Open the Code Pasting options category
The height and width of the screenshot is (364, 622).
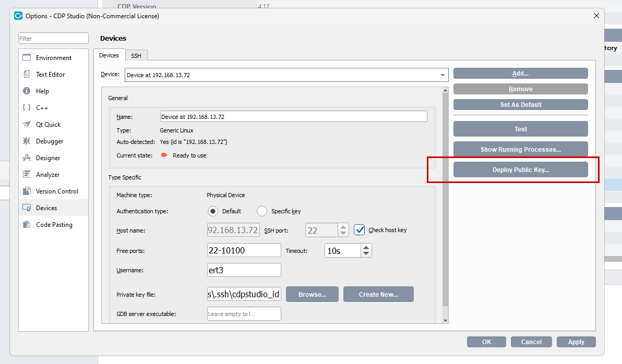pyautogui.click(x=53, y=224)
